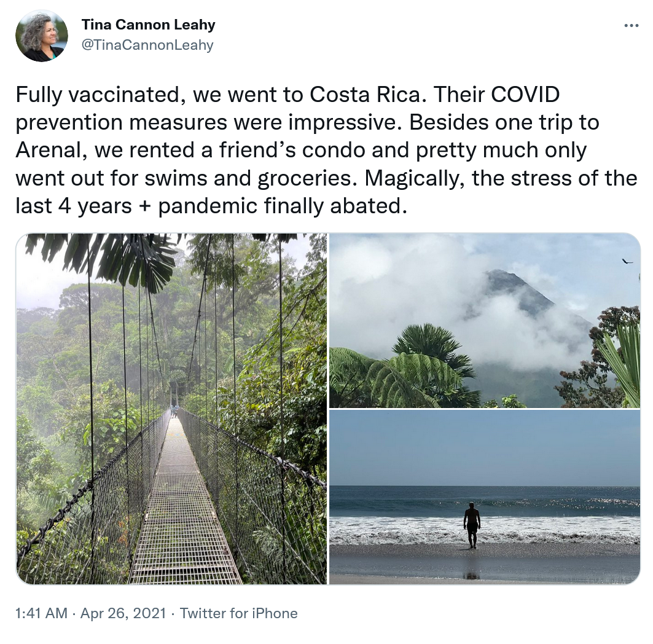Click the bird flying near the volcano
This screenshot has width=653, height=644.
point(627,261)
